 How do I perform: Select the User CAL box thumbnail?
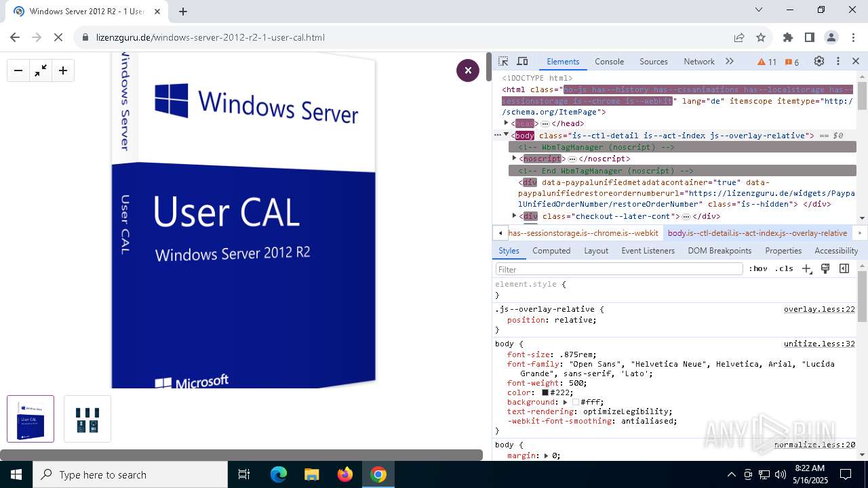coord(31,419)
